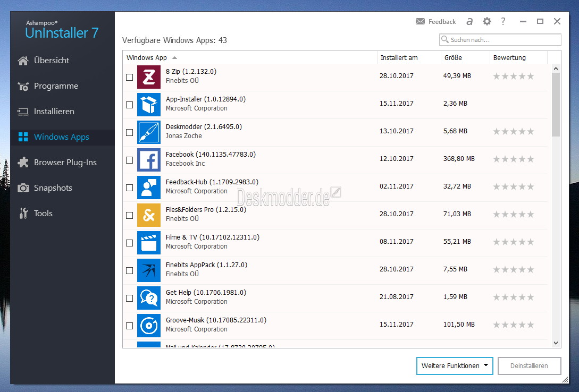Click the date 08.11.2017
Screen dimensions: 579x392
click(396, 242)
